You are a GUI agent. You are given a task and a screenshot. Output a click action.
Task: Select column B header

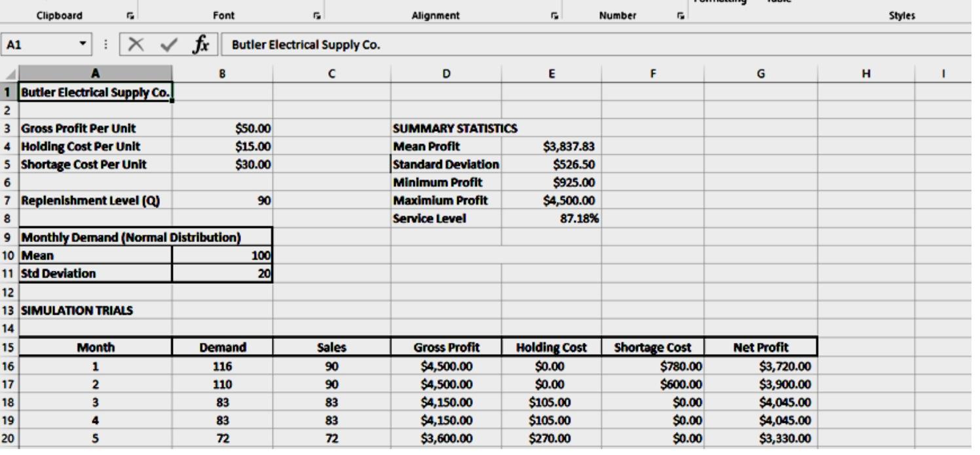pos(223,73)
